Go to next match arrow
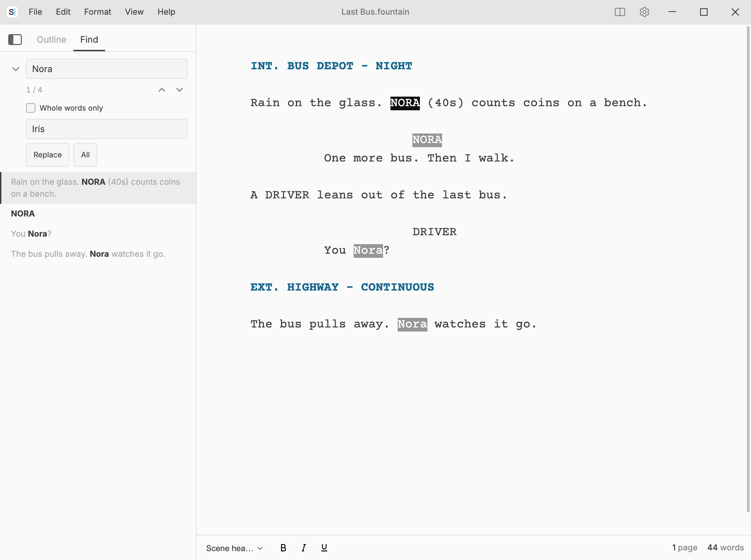 point(180,90)
